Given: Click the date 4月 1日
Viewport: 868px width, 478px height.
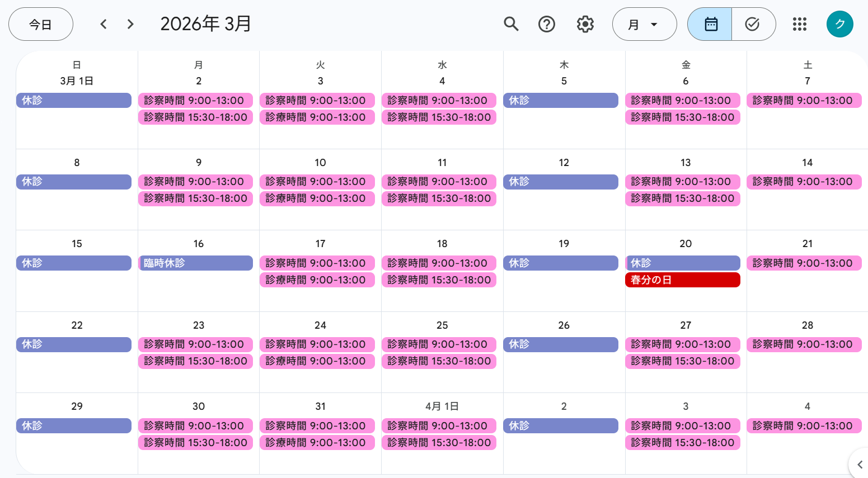Looking at the screenshot, I should (x=442, y=406).
